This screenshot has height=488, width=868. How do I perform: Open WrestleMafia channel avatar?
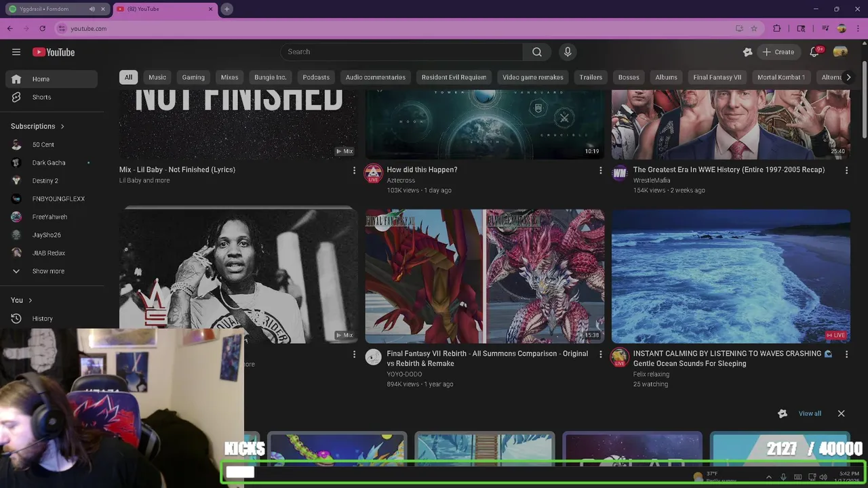[x=620, y=174]
